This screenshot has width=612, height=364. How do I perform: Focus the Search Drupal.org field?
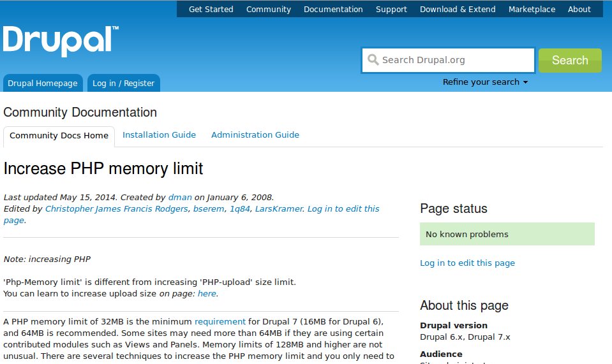[x=448, y=60]
